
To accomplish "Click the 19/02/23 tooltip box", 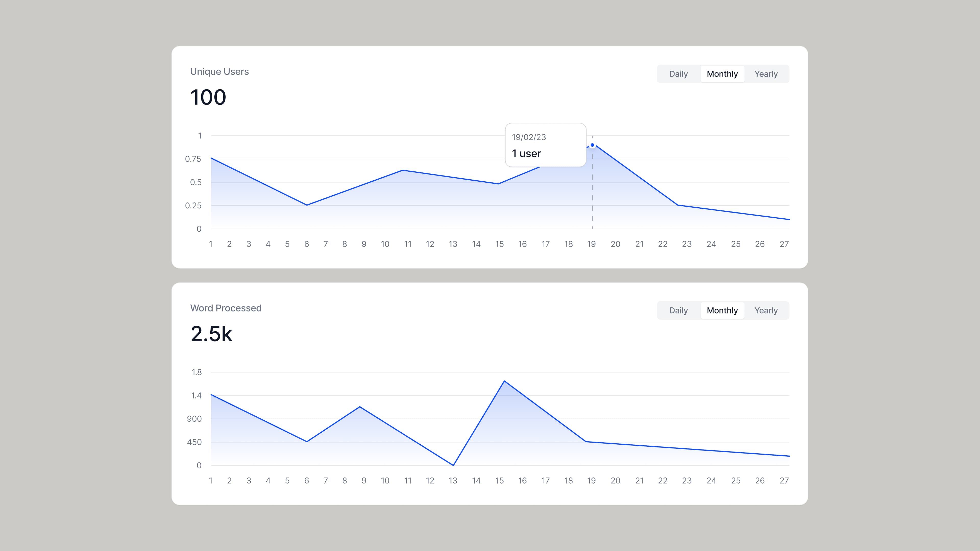I will (x=545, y=145).
